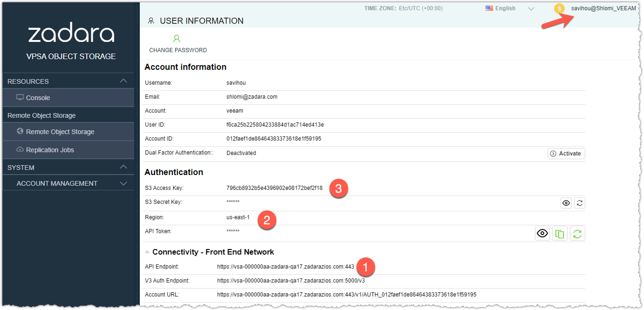Select the email shlomi@zadara.com

(x=252, y=97)
